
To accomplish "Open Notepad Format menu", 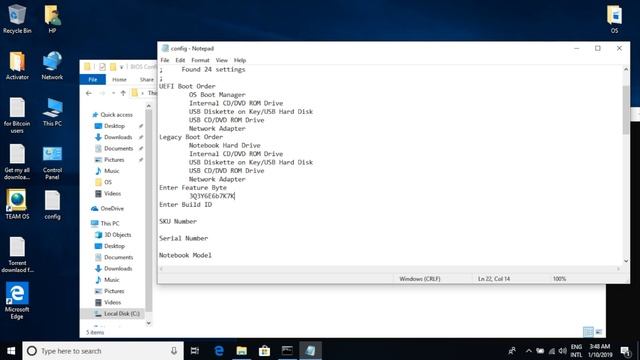I will (x=200, y=60).
